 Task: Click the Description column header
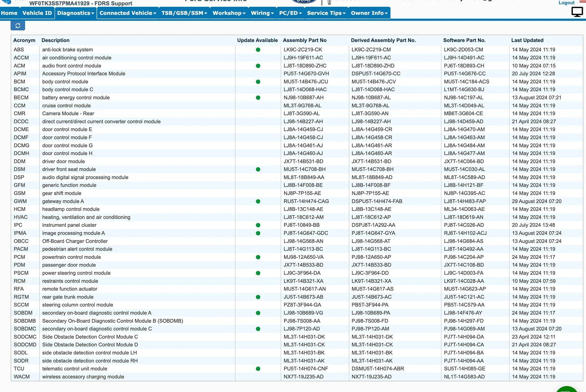point(56,40)
